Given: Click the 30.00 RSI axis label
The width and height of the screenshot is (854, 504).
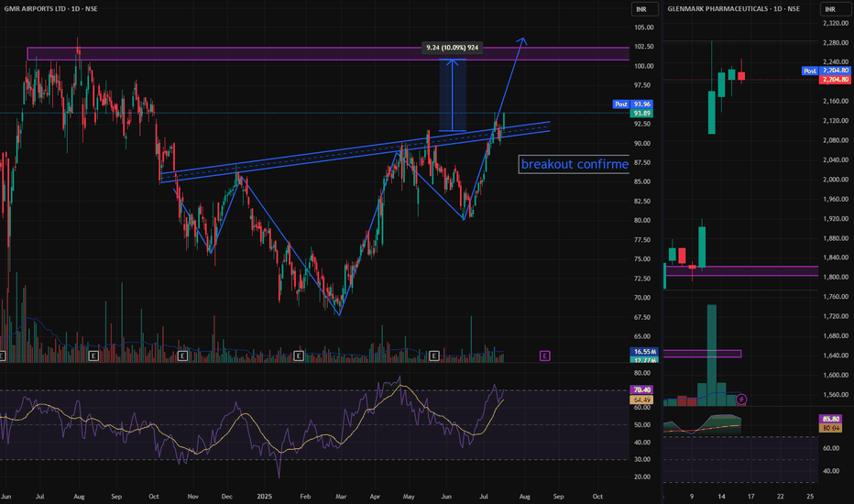Looking at the screenshot, I should pyautogui.click(x=642, y=459).
